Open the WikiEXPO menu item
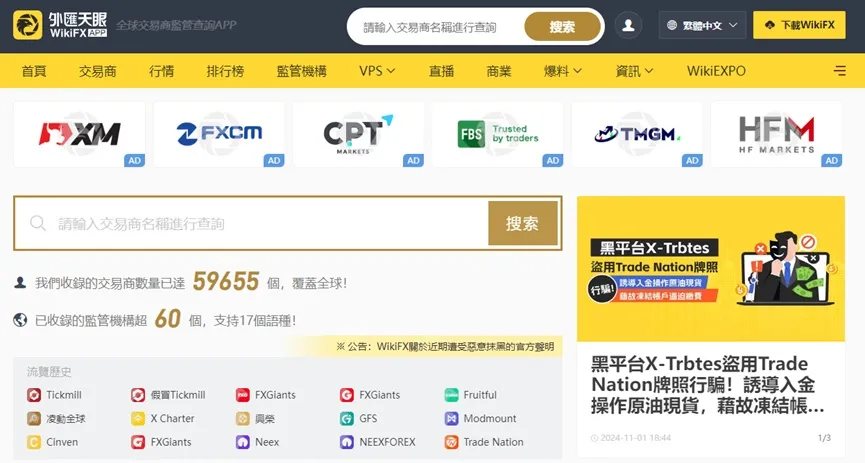The height and width of the screenshot is (463, 865). pyautogui.click(x=716, y=71)
